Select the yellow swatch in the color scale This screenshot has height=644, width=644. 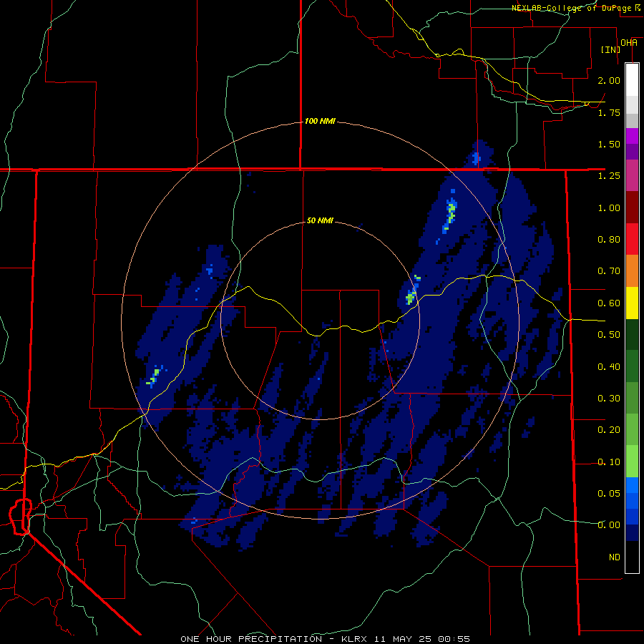click(x=632, y=303)
